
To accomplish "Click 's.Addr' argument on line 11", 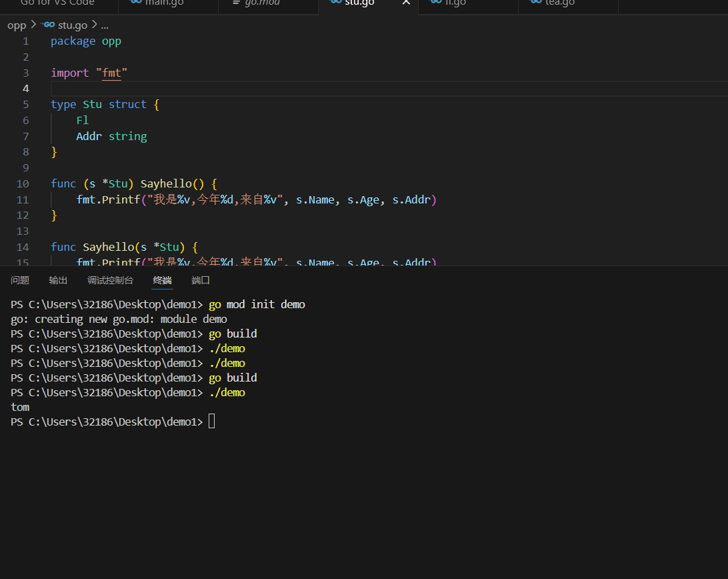I will tap(412, 200).
